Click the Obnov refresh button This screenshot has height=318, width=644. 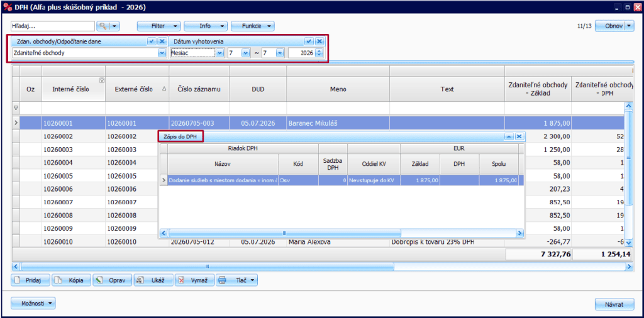[x=610, y=26]
